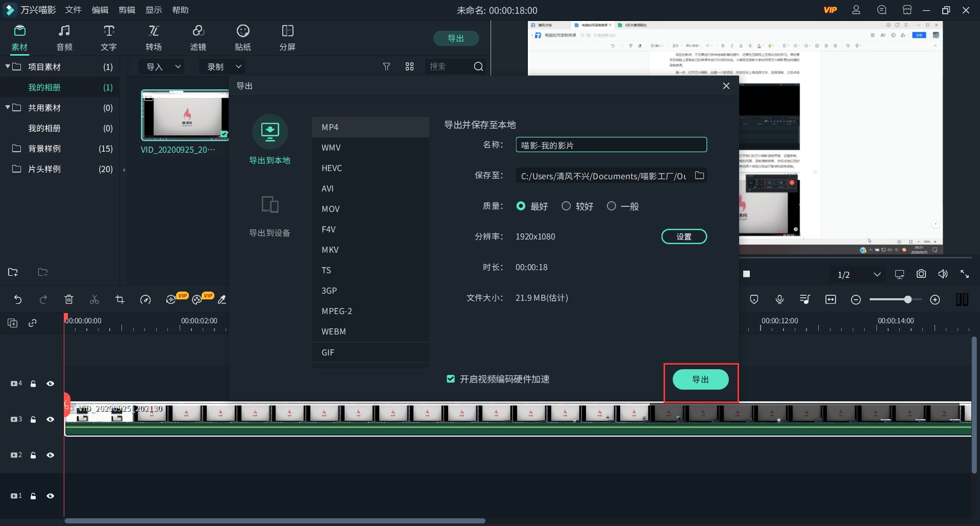Adjust the timeline zoom slider
Viewport: 980px width, 526px height.
click(x=909, y=300)
